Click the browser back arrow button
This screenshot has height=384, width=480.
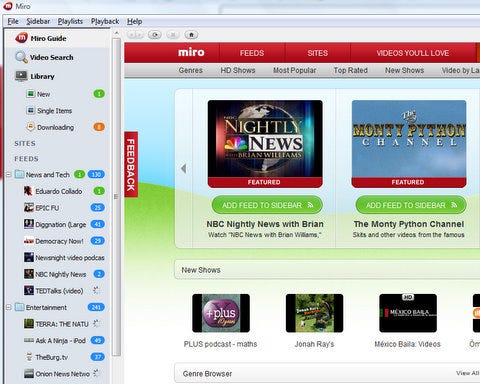click(131, 35)
